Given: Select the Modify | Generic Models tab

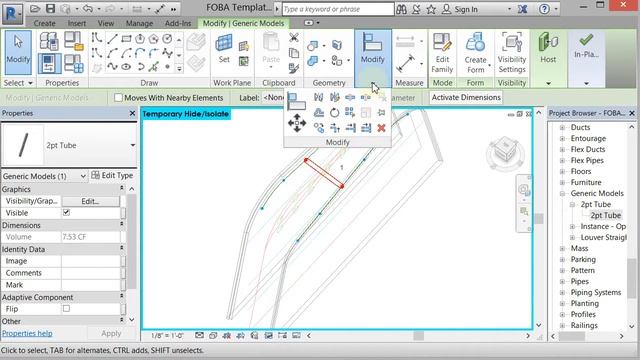Looking at the screenshot, I should tap(243, 23).
